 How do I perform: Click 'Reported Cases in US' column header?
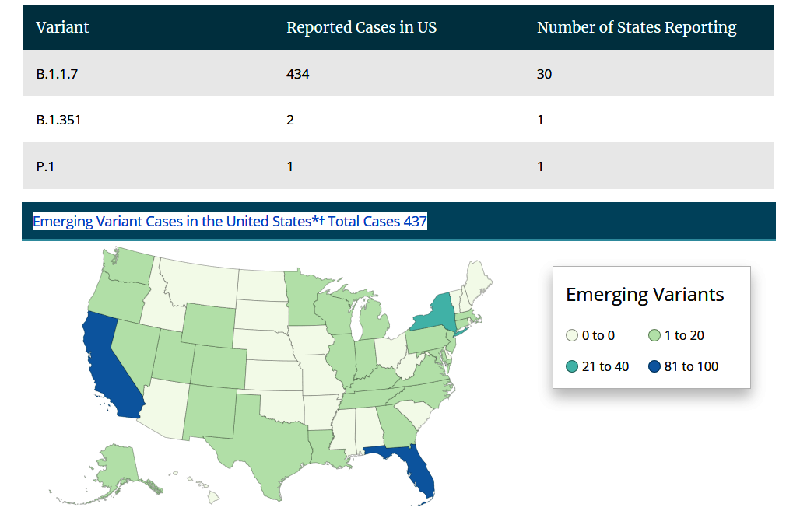click(x=361, y=27)
